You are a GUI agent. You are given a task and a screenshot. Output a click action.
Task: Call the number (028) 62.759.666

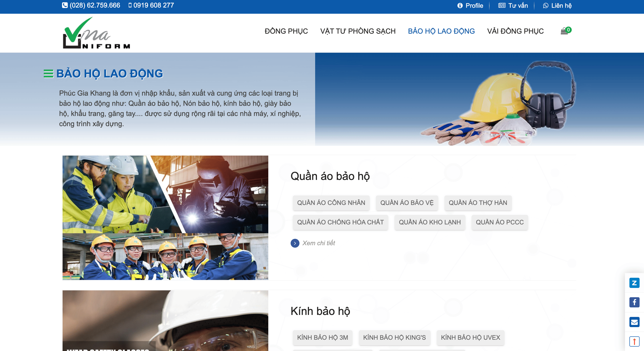coord(95,5)
